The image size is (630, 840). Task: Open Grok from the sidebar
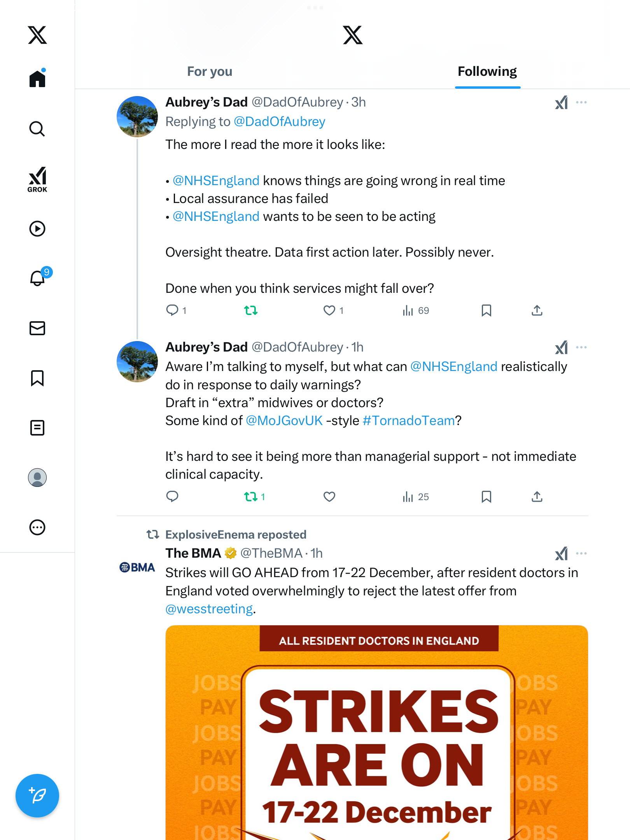coord(37,179)
